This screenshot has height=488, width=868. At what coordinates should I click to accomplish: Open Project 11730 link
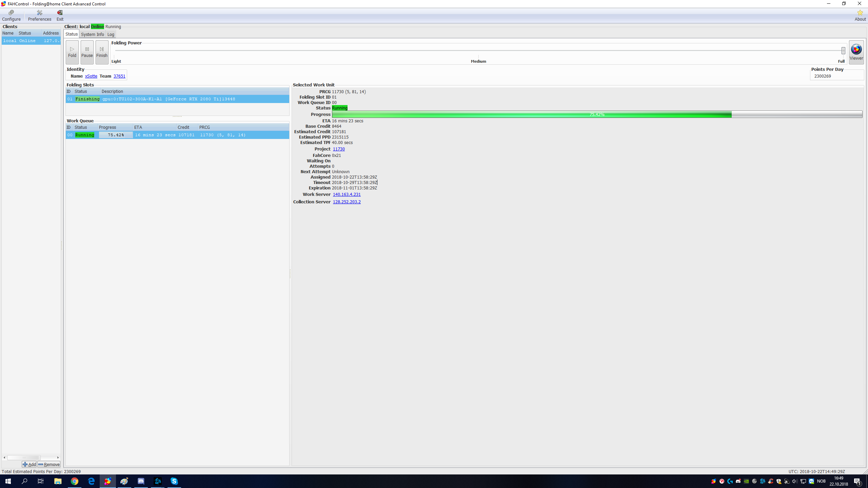pyautogui.click(x=339, y=149)
